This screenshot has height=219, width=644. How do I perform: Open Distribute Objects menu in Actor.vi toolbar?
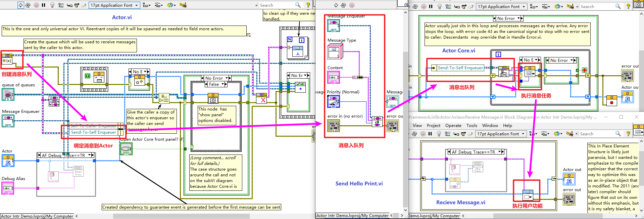point(159,5)
